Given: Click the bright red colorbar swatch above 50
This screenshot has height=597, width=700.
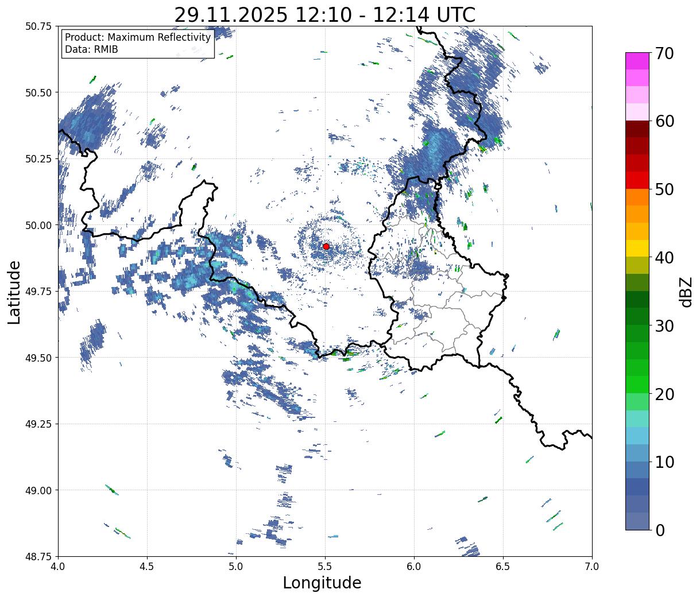Looking at the screenshot, I should tap(637, 180).
